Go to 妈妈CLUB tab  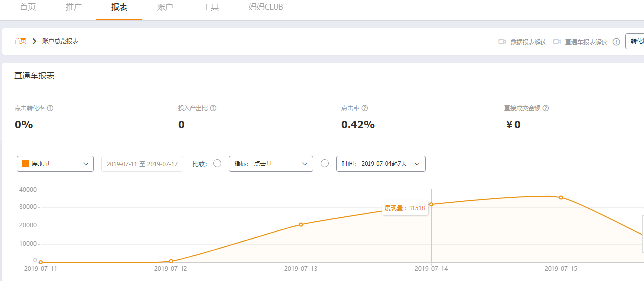(x=266, y=7)
